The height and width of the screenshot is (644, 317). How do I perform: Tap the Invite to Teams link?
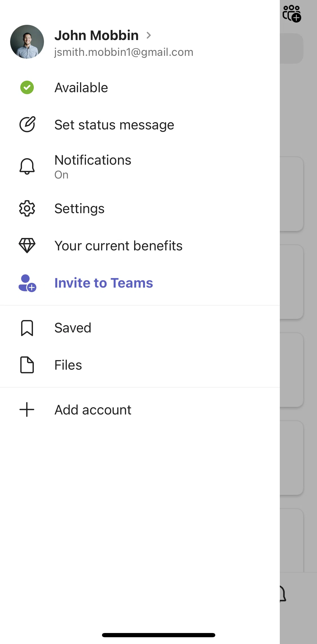[x=104, y=283]
